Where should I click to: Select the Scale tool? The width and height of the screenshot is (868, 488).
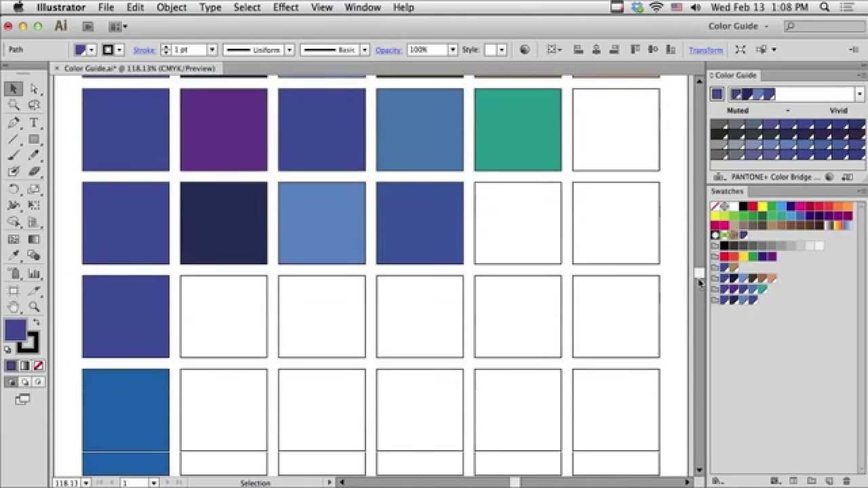tap(34, 189)
